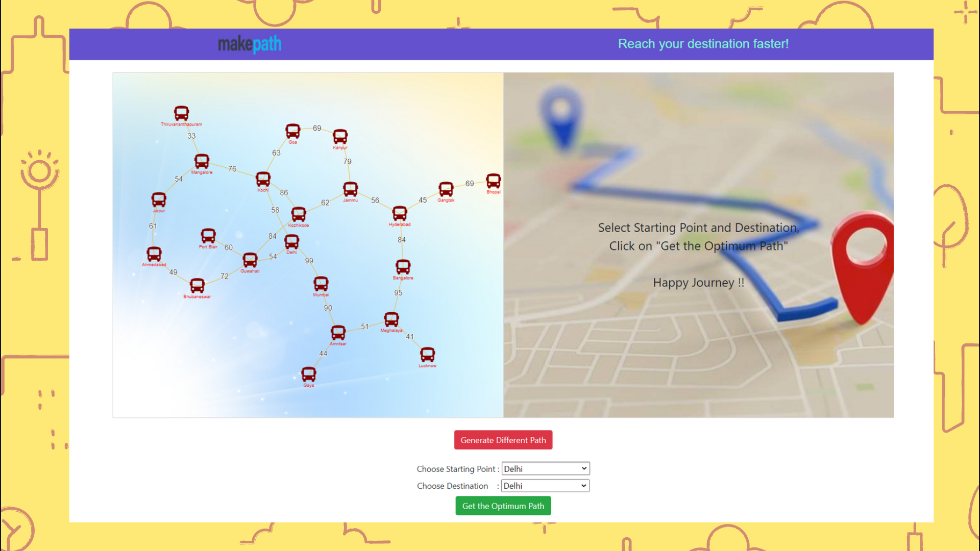Click the Mumbai bus station node
The width and height of the screenshot is (980, 551).
point(321,283)
